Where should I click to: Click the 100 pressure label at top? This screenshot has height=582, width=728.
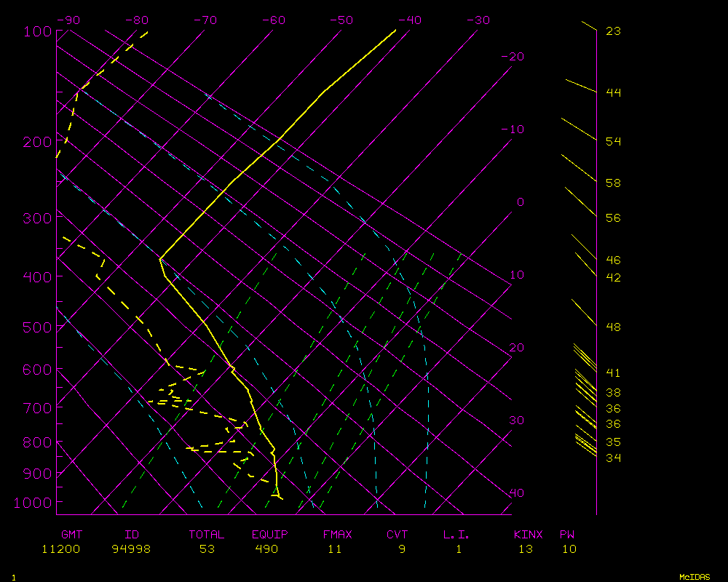pyautogui.click(x=37, y=31)
